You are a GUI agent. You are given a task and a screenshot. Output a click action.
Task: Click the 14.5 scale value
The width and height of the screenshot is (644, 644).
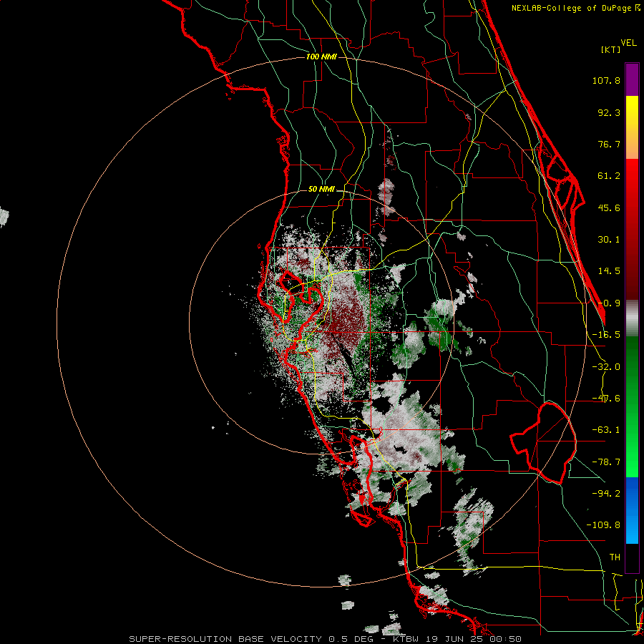tap(609, 271)
